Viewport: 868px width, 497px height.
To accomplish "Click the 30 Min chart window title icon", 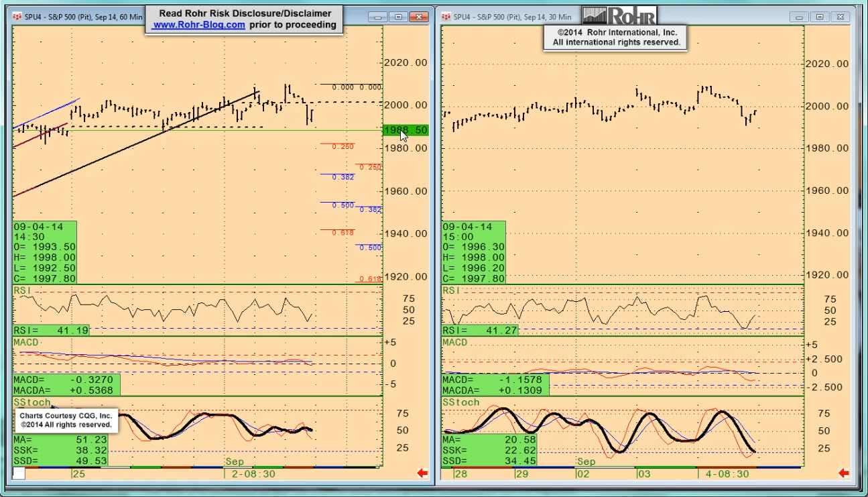I will [x=446, y=17].
